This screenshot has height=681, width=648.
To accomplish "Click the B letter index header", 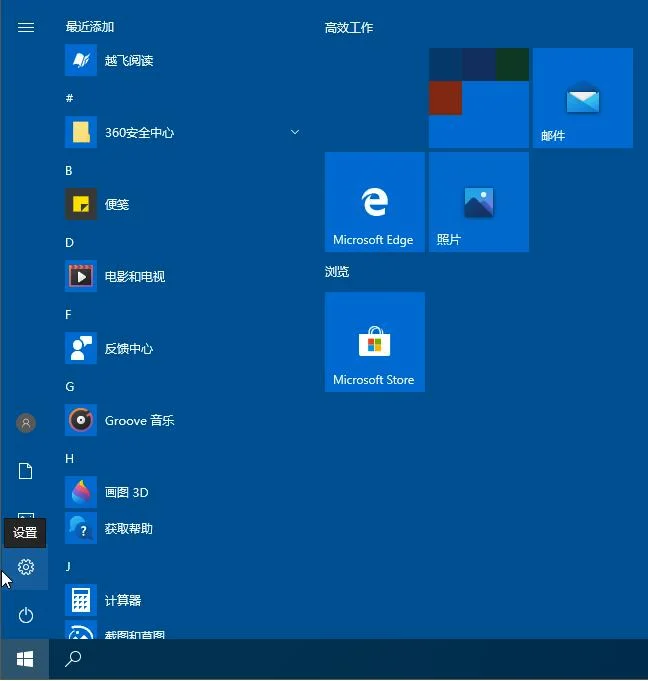I will (69, 171).
